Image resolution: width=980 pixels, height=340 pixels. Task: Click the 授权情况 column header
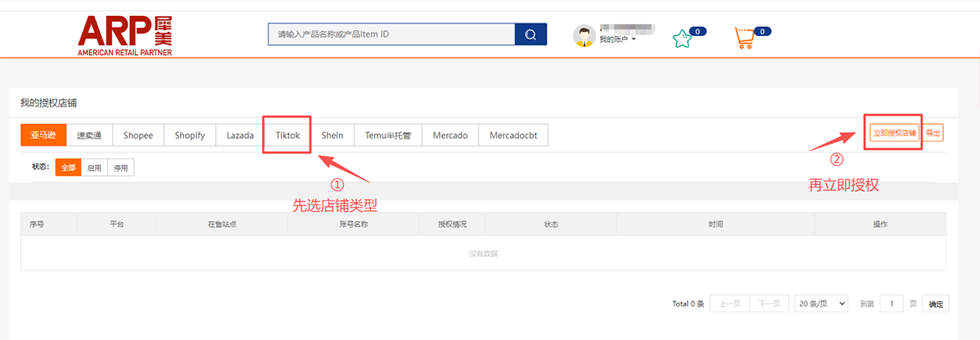(453, 224)
